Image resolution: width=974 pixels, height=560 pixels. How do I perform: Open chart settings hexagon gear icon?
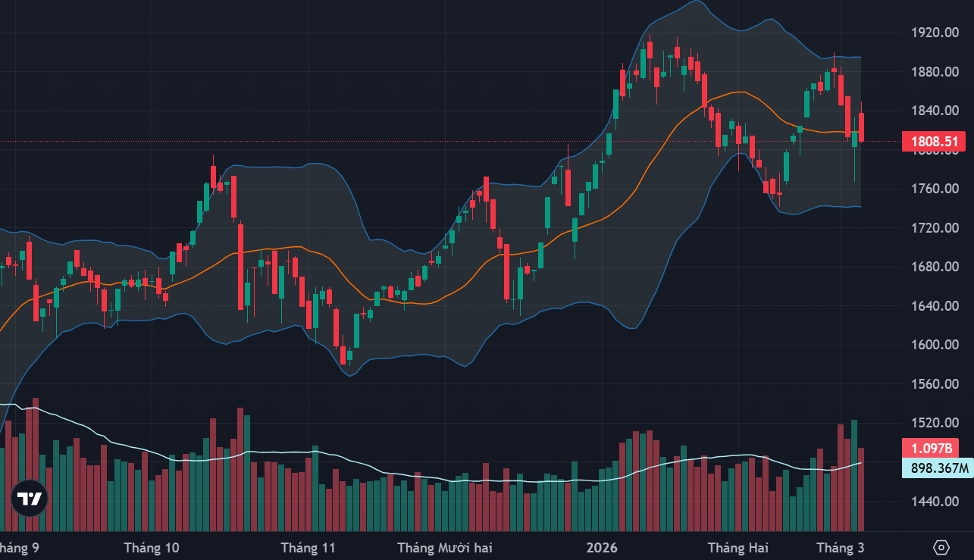(941, 547)
